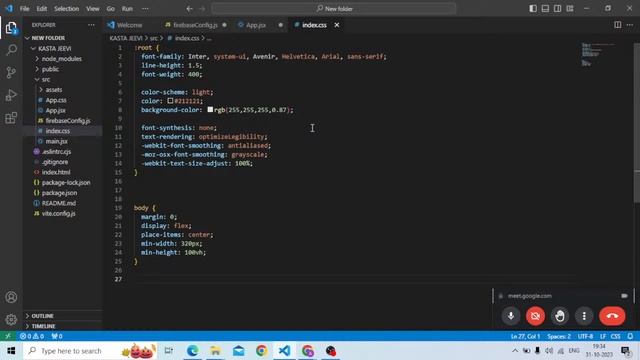
Task: Open the Accounts menu icon
Action: (x=11, y=297)
